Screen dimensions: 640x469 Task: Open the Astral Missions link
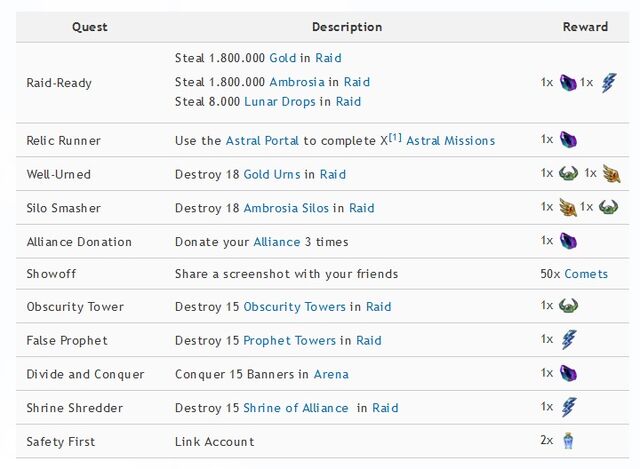(x=450, y=141)
